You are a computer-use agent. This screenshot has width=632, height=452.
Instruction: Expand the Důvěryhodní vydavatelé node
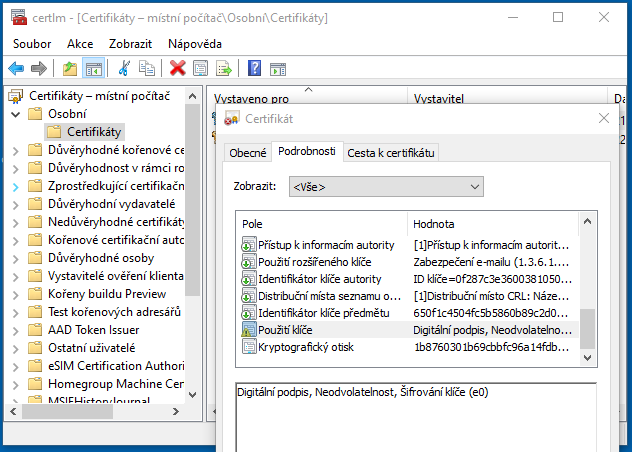click(15, 205)
